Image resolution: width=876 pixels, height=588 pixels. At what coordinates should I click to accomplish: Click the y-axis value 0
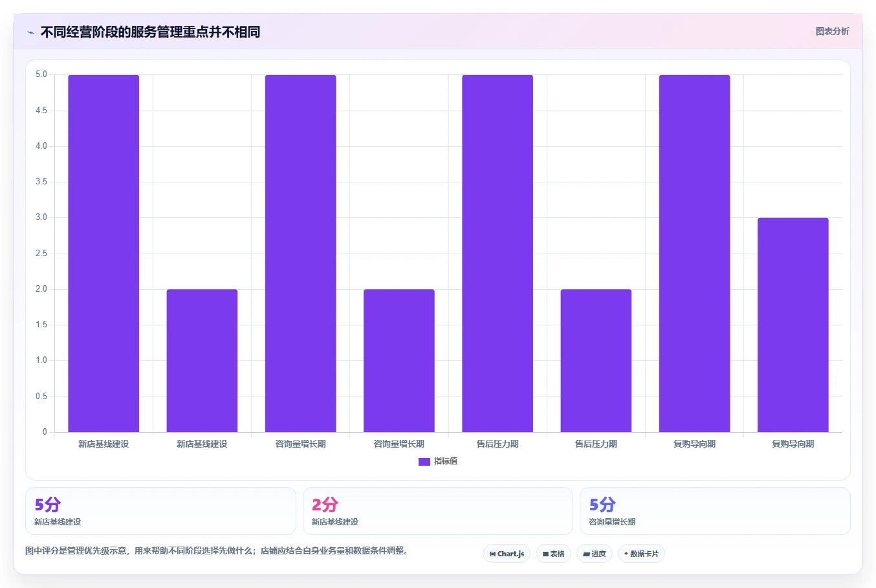pyautogui.click(x=45, y=432)
